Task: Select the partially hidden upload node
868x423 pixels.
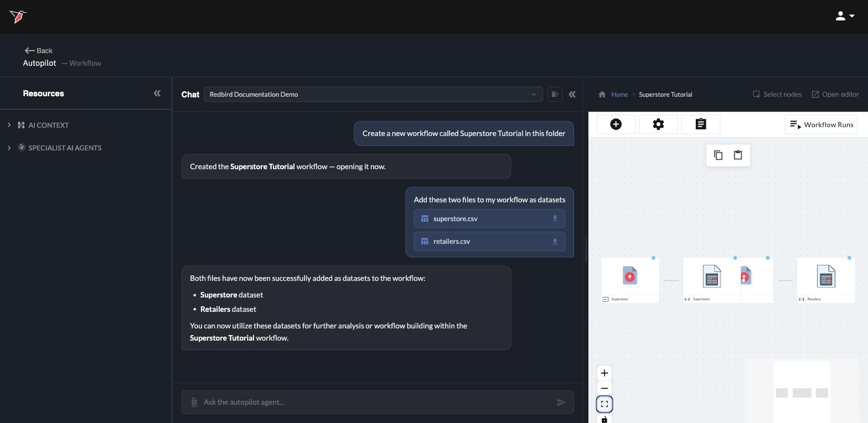Action: coord(757,280)
